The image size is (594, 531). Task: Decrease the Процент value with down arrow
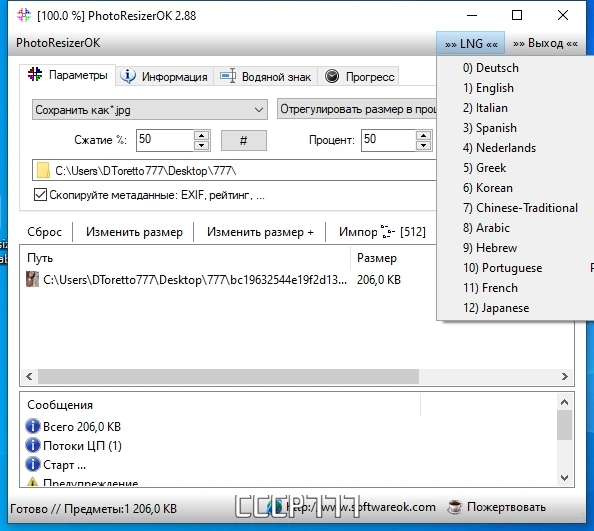coord(423,145)
